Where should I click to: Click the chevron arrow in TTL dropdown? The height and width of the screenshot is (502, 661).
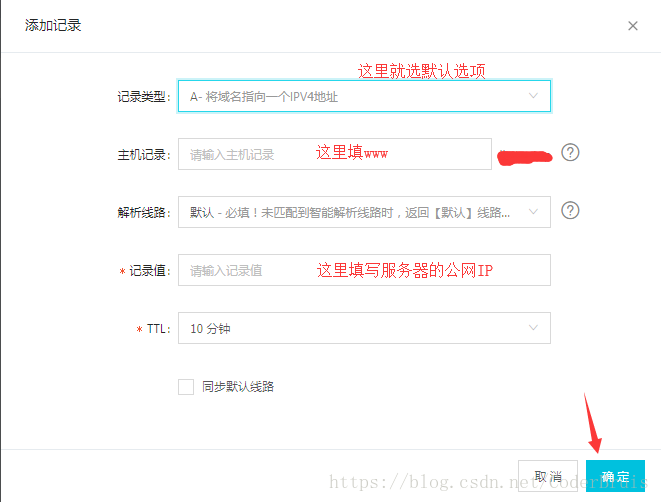(533, 328)
